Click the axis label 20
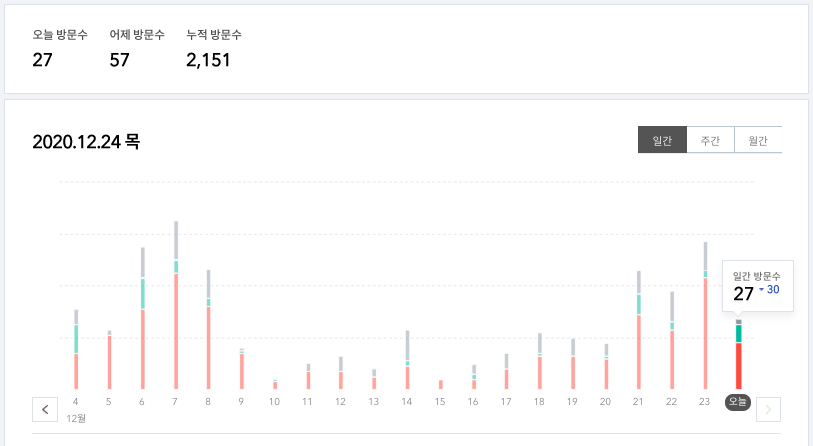 point(605,401)
